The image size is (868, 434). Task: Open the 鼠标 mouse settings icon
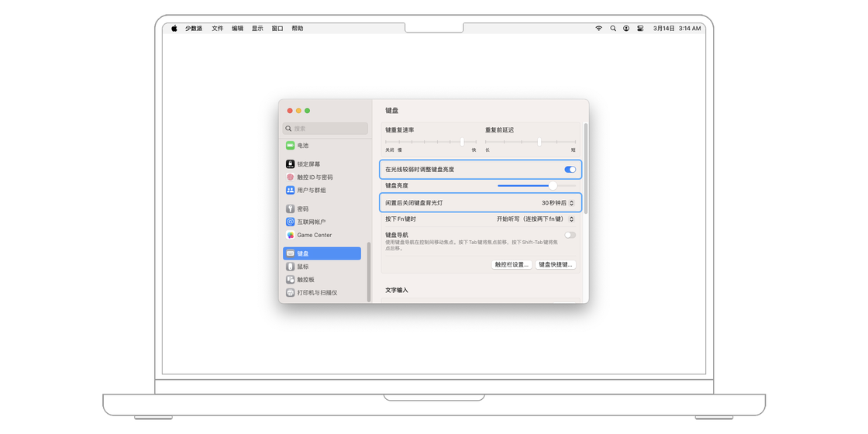290,267
